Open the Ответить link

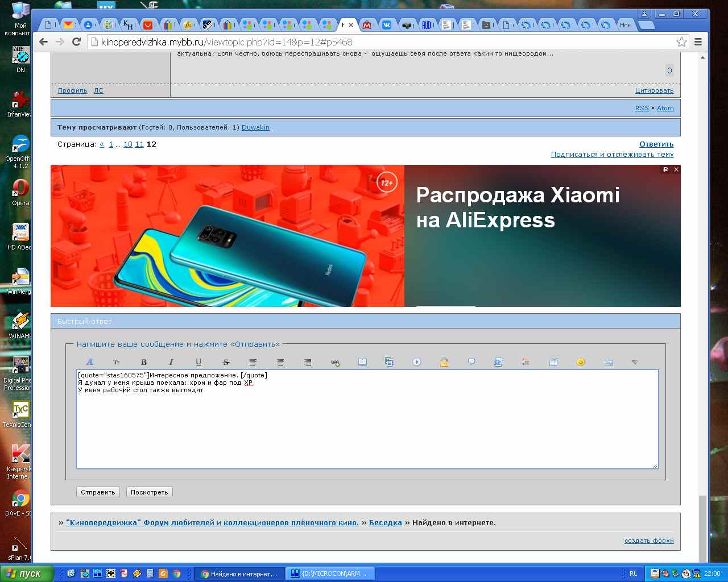click(x=656, y=144)
